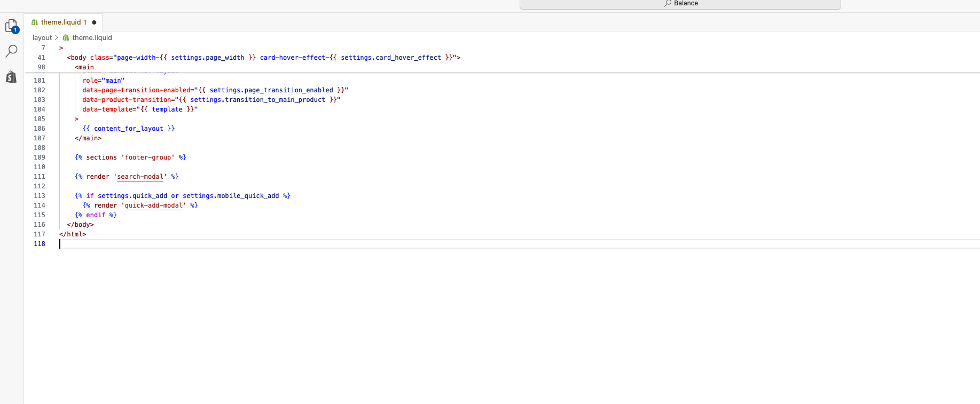Click the theme.liquid breadcrumb item
The width and height of the screenshot is (980, 404).
click(x=92, y=37)
